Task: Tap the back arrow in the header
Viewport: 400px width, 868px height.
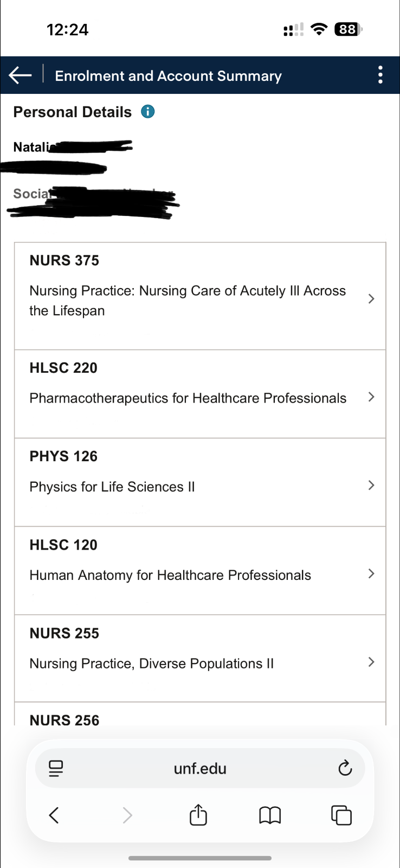Action: click(21, 75)
